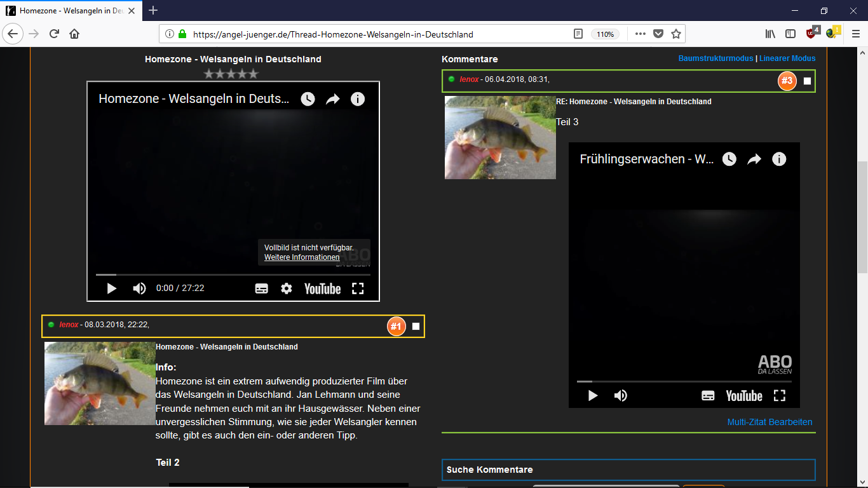This screenshot has height=488, width=868.
Task: Tick the checkbox on post #3
Action: coord(807,81)
